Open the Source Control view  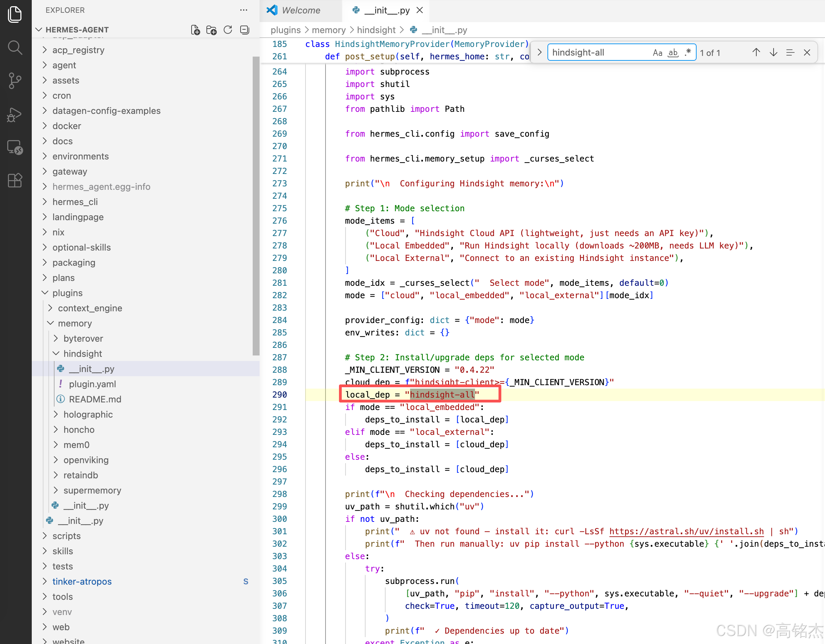15,80
